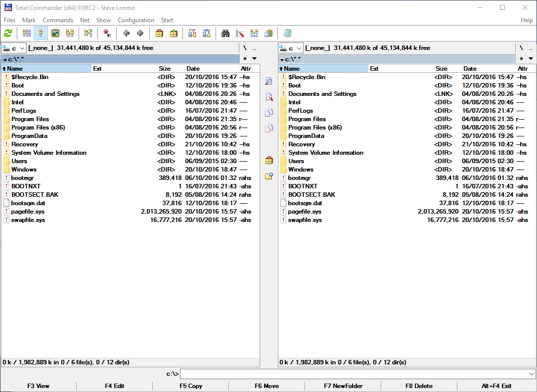This screenshot has height=392, width=537.
Task: Open the FTP connect toolbar icon
Action: [x=192, y=33]
